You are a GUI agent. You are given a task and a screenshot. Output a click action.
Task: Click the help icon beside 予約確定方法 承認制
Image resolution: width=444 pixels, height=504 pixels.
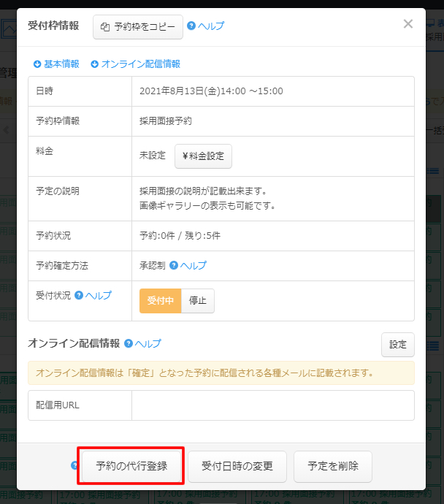[174, 266]
